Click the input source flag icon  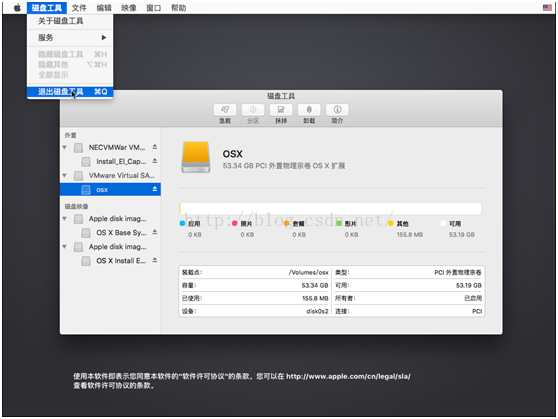pyautogui.click(x=547, y=7)
